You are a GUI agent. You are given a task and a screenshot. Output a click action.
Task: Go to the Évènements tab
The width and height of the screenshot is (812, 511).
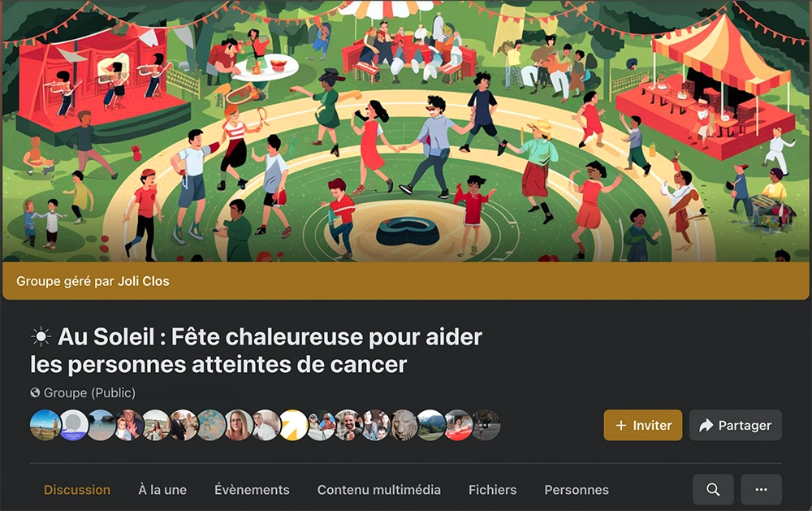click(x=253, y=490)
